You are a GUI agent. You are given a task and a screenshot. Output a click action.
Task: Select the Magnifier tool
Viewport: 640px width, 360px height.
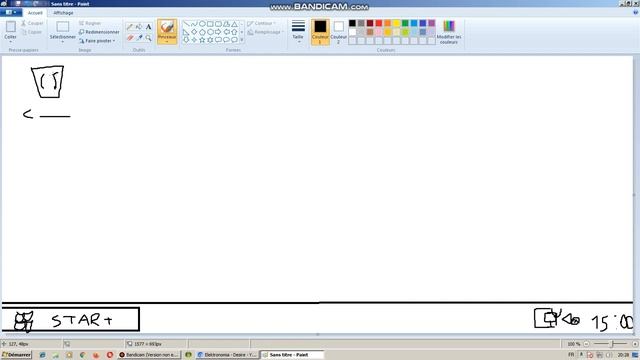click(x=149, y=38)
